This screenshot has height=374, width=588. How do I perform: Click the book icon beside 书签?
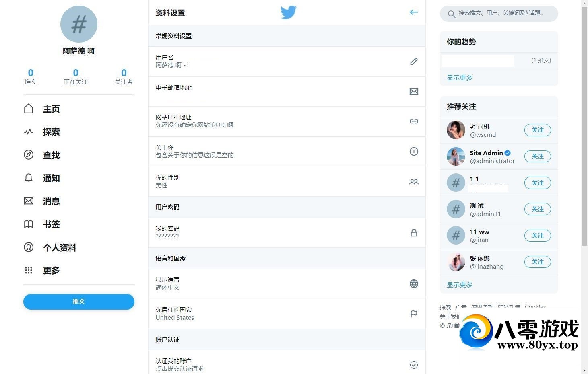click(x=29, y=224)
